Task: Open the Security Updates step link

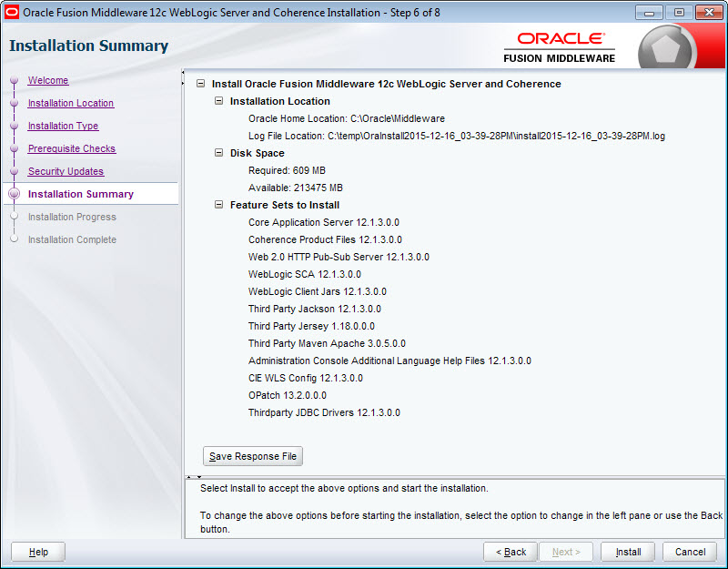Action: pyautogui.click(x=66, y=171)
